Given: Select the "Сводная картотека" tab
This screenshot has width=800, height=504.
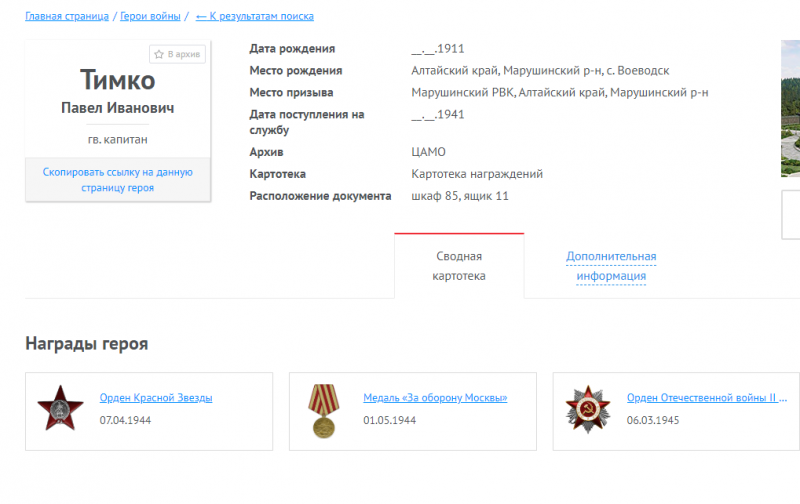Looking at the screenshot, I should pos(459,266).
